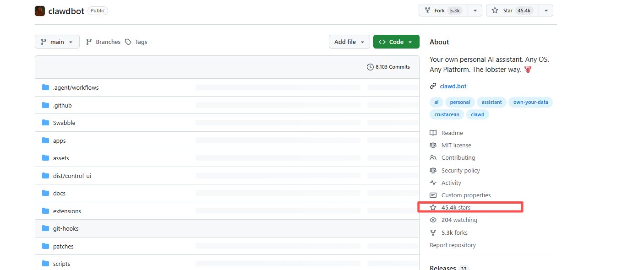Open the Activity link
The width and height of the screenshot is (644, 270).
pyautogui.click(x=451, y=183)
